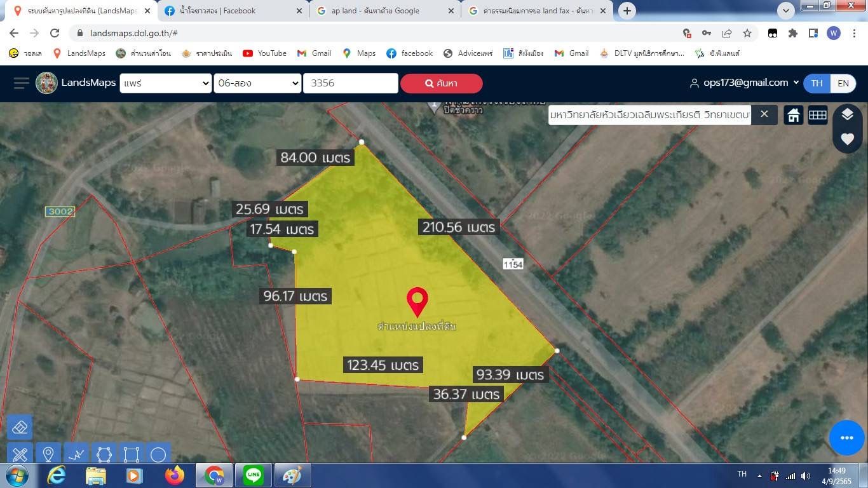Viewport: 868px width, 488px height.
Task: Select the rectangle drawing tool
Action: [x=131, y=454]
